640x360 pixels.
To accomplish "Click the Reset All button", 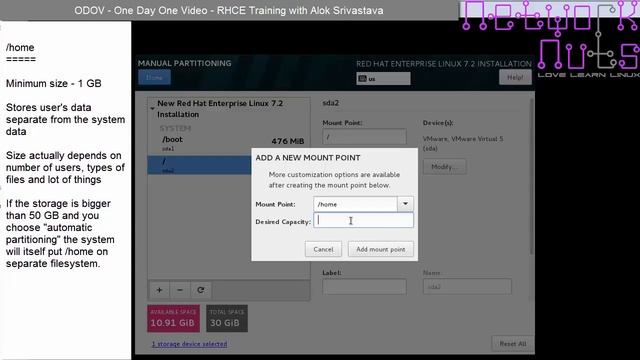I will click(513, 344).
